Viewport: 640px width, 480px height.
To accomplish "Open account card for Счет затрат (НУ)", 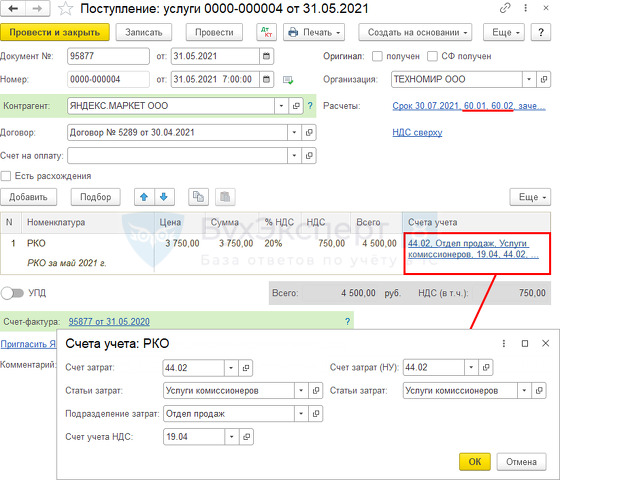I will pos(486,368).
